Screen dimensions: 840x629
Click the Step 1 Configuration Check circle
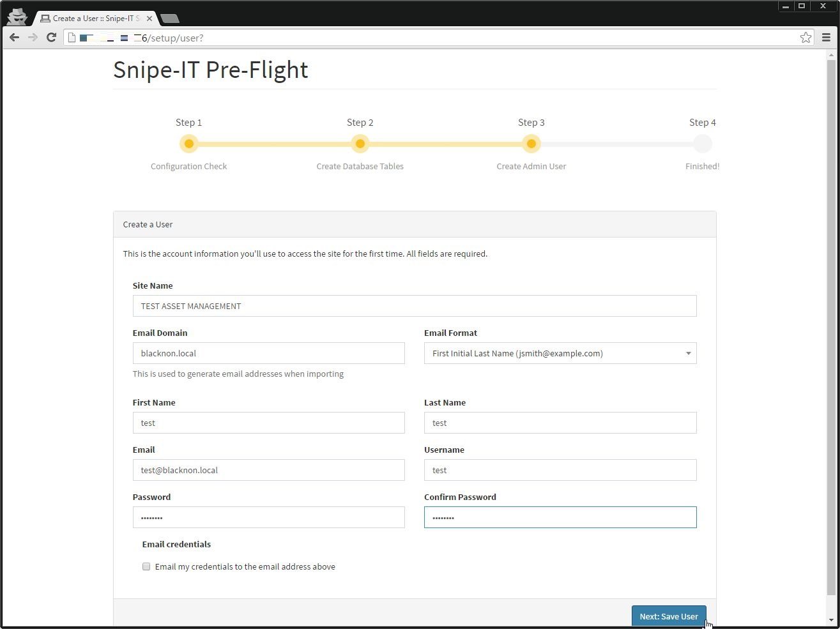pos(188,144)
